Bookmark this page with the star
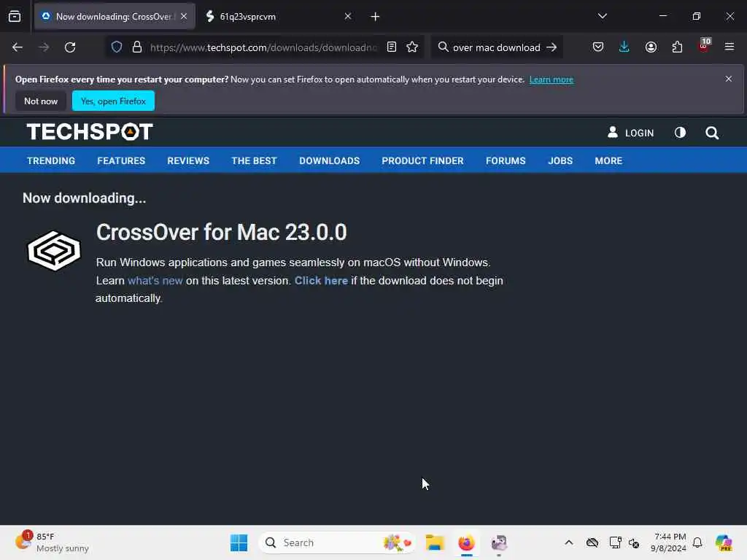This screenshot has height=560, width=747. click(412, 47)
